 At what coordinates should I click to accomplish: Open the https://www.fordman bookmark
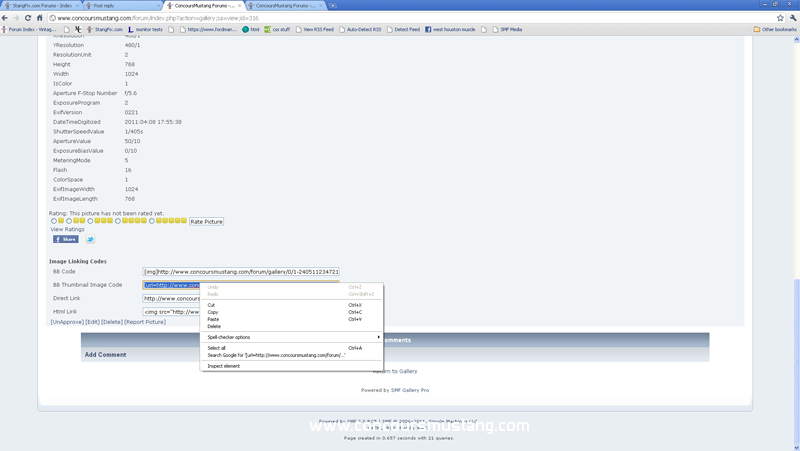pyautogui.click(x=208, y=30)
